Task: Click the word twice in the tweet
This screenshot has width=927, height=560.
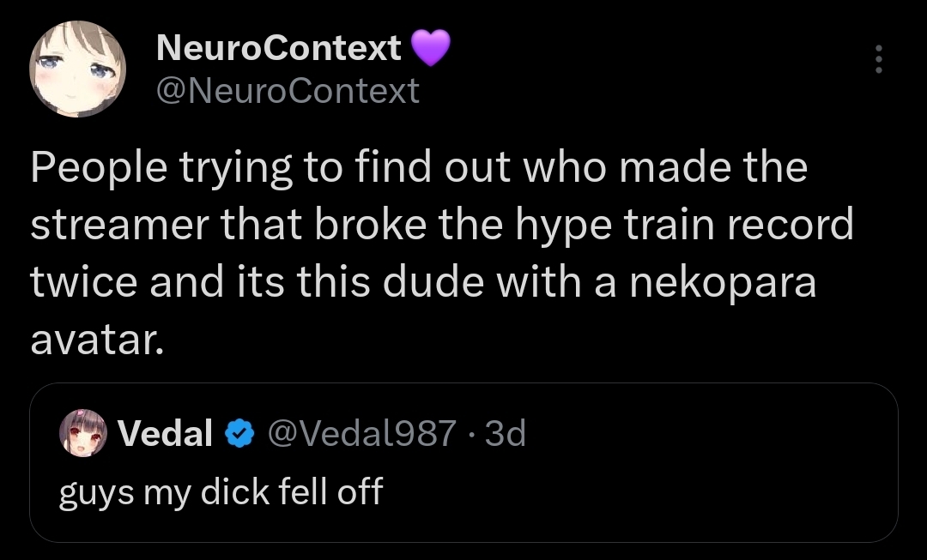Action: [84, 282]
